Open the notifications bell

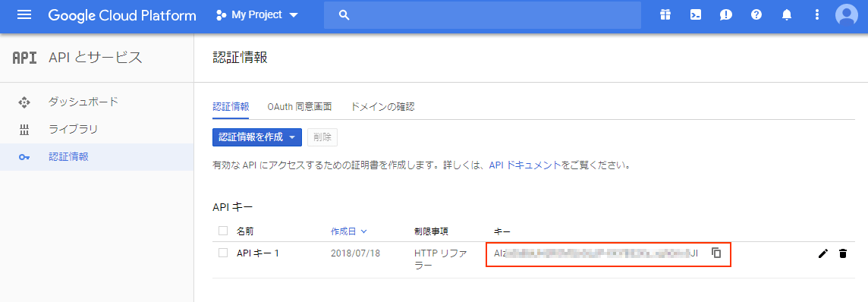(x=787, y=15)
